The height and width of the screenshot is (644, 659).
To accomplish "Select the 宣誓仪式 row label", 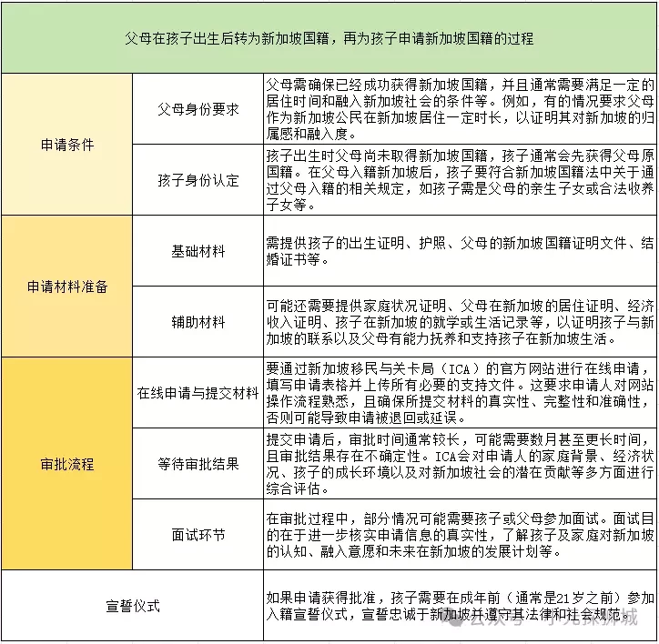I will [x=133, y=606].
